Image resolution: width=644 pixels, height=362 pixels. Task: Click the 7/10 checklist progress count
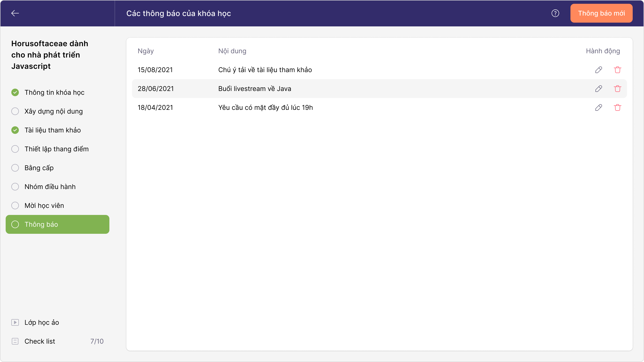click(x=97, y=341)
